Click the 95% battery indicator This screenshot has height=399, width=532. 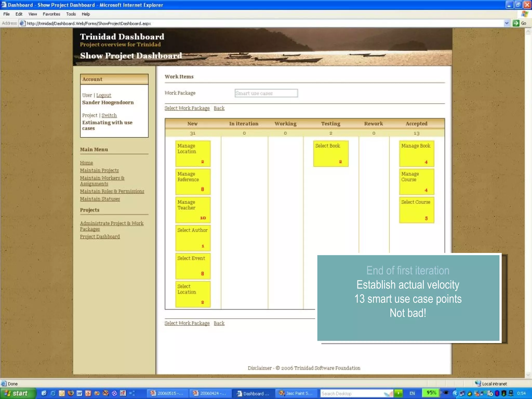click(431, 393)
